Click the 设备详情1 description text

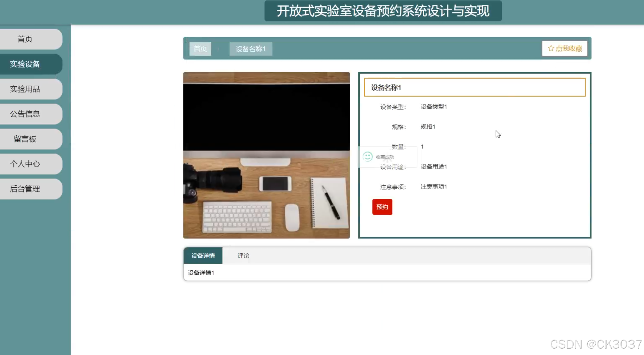click(x=201, y=273)
